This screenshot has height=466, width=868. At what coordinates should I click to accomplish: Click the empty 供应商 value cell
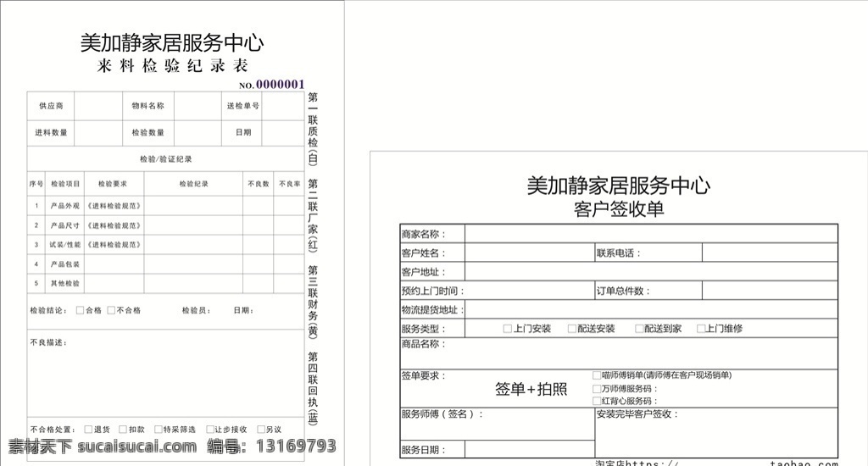(97, 106)
